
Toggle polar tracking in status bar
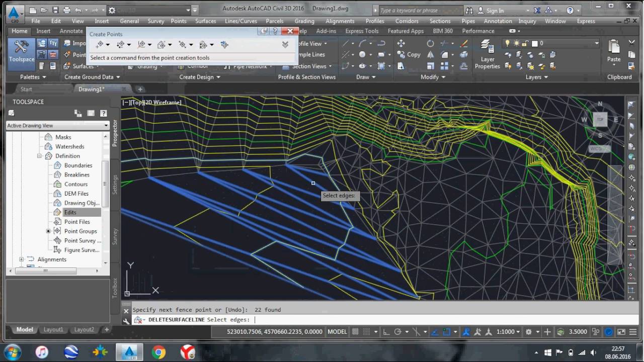(x=397, y=332)
